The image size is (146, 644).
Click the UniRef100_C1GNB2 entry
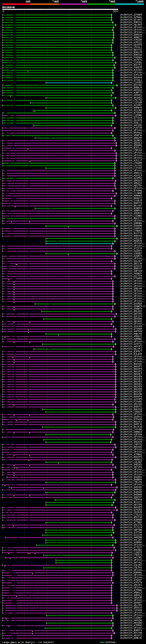[131, 216]
